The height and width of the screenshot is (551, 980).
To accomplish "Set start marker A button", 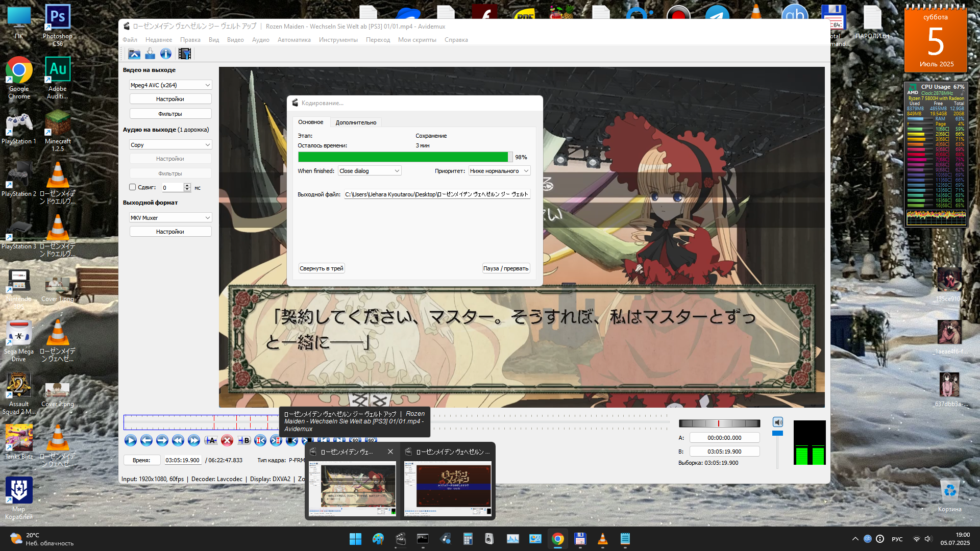I will (x=210, y=440).
